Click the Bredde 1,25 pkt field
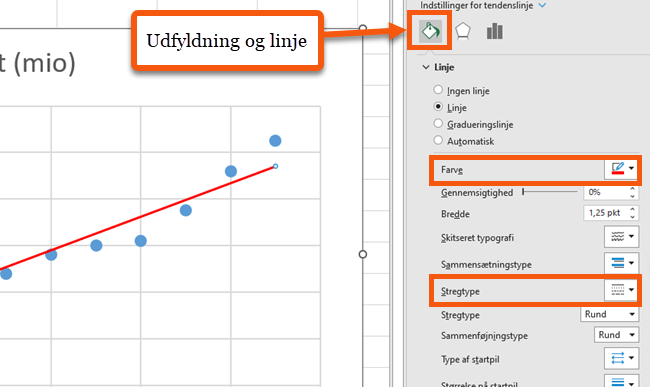Viewport: 650px width, 387px height. click(606, 213)
